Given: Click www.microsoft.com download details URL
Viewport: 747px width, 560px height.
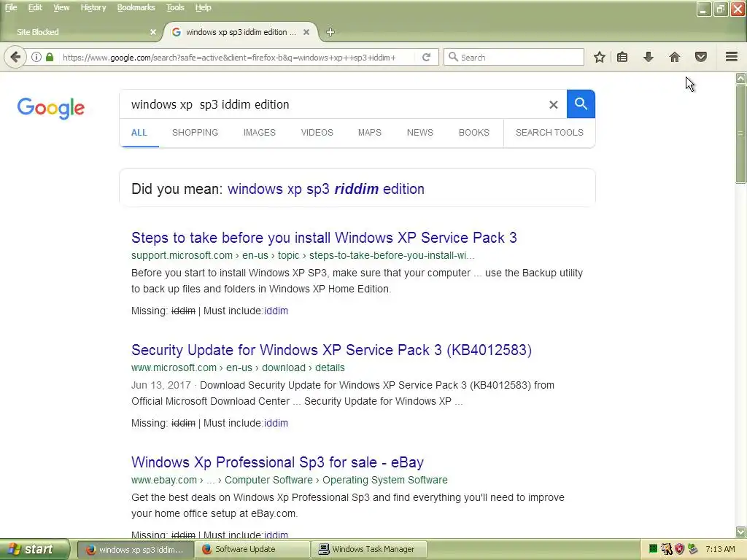Looking at the screenshot, I should [239, 367].
